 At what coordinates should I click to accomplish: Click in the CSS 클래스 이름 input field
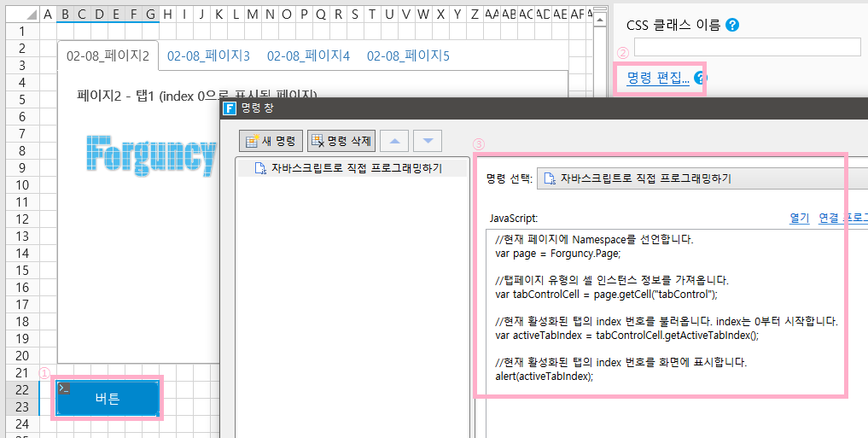[747, 47]
